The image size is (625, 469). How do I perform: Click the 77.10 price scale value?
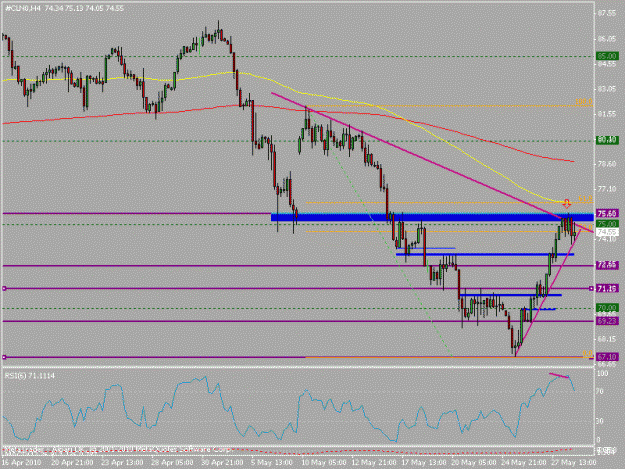pos(607,188)
